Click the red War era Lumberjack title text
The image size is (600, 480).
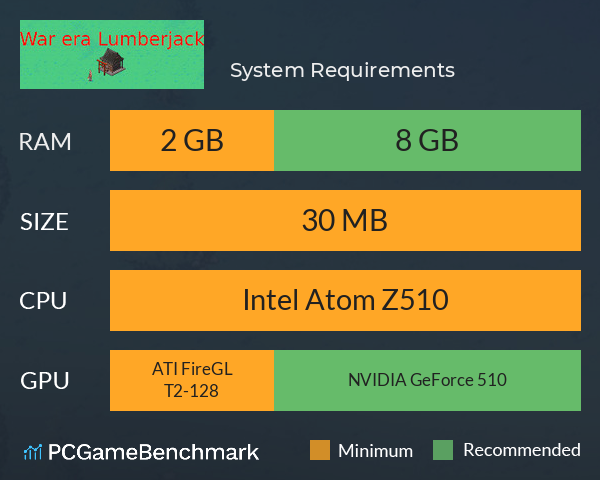point(112,39)
